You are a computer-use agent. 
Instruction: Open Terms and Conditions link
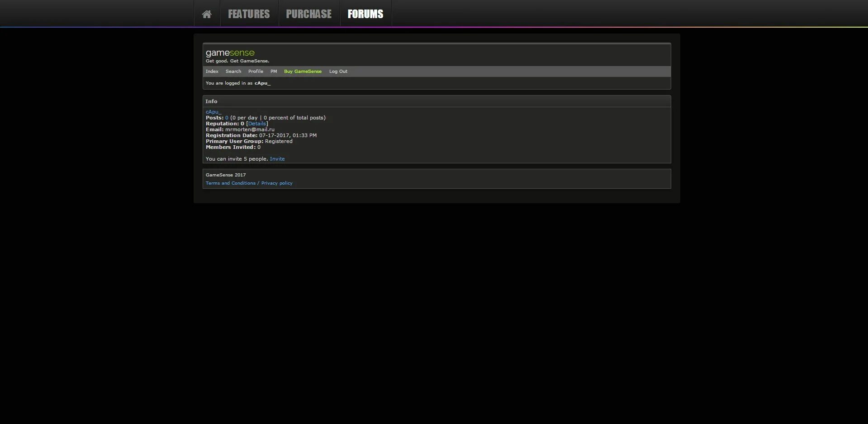click(x=231, y=183)
